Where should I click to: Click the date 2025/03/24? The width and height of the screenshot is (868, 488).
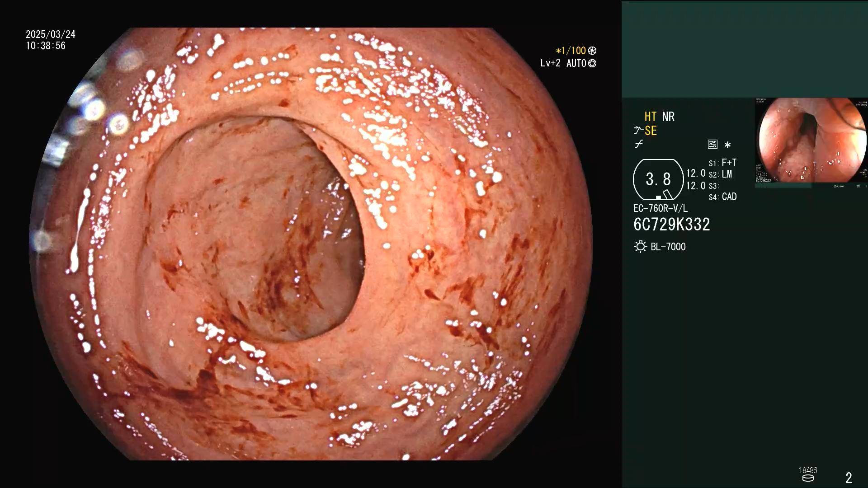click(51, 35)
